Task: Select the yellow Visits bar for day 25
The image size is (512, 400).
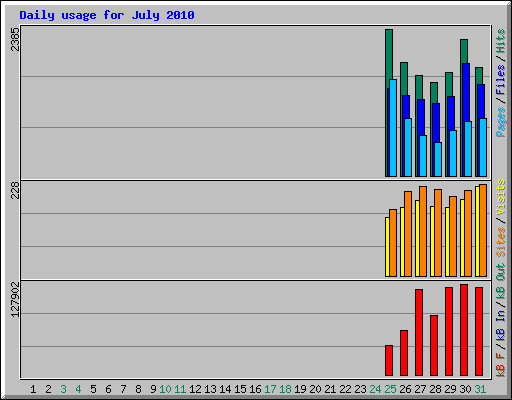Action: click(x=387, y=247)
